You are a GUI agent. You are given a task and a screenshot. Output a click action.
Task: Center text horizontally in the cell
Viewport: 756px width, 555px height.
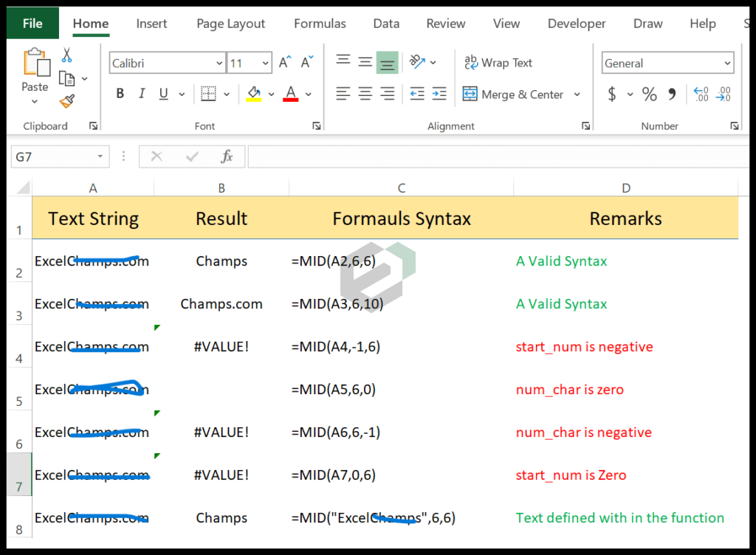365,94
